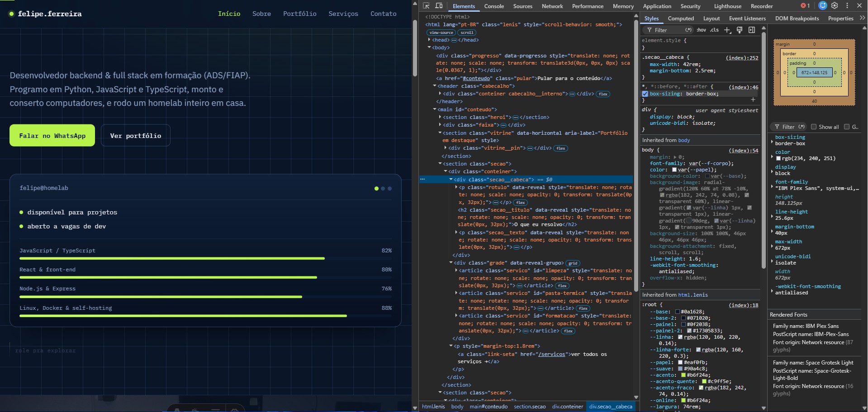Show more sidebar tabs chevron
868x412 pixels.
pyautogui.click(x=862, y=18)
